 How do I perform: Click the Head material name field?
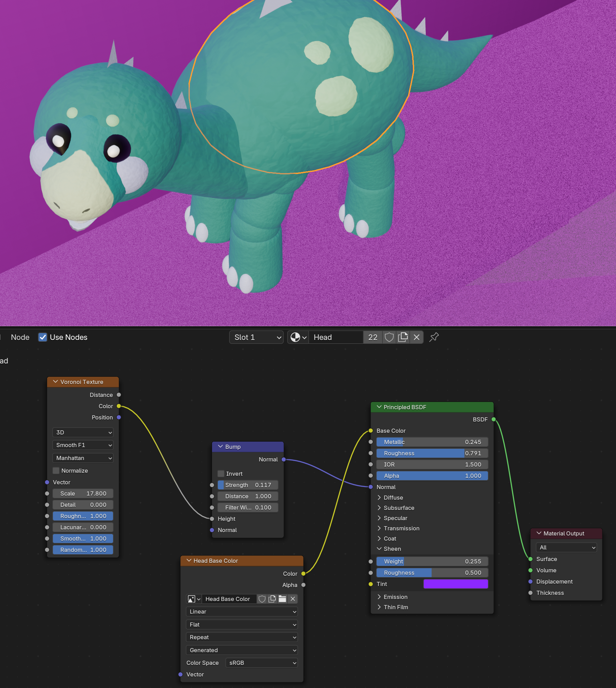[336, 337]
